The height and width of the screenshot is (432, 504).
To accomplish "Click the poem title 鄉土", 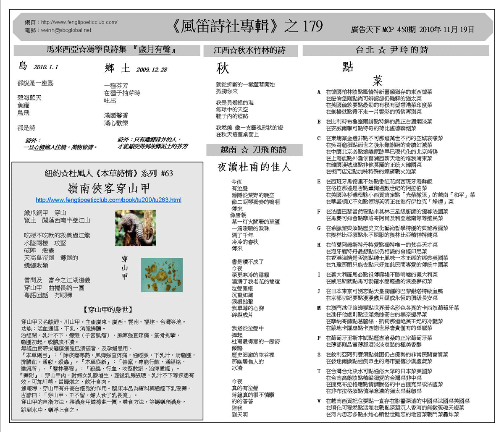I will coord(117,68).
